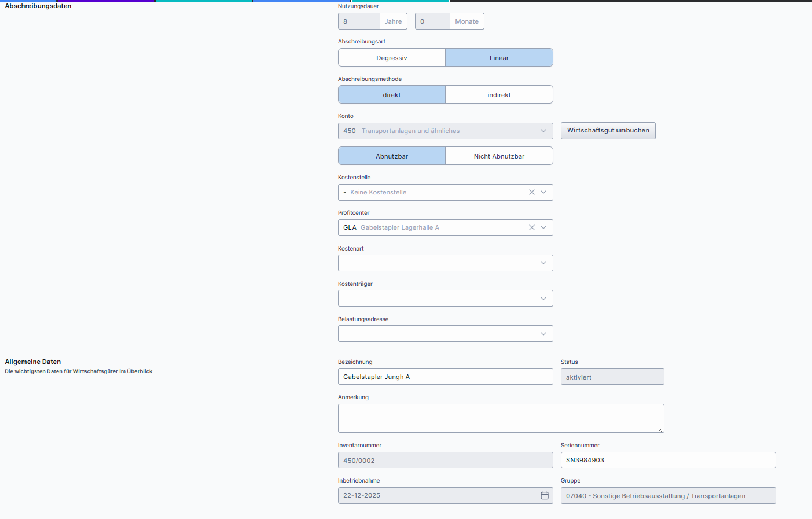Image resolution: width=812 pixels, height=519 pixels.
Task: Click into the Bezeichnung text field
Action: tap(445, 377)
